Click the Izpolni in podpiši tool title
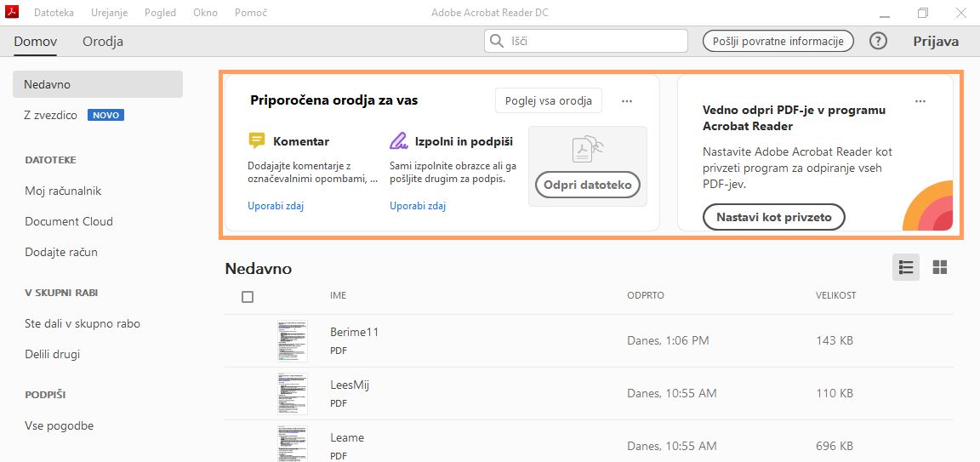The height and width of the screenshot is (462, 980). click(x=464, y=142)
